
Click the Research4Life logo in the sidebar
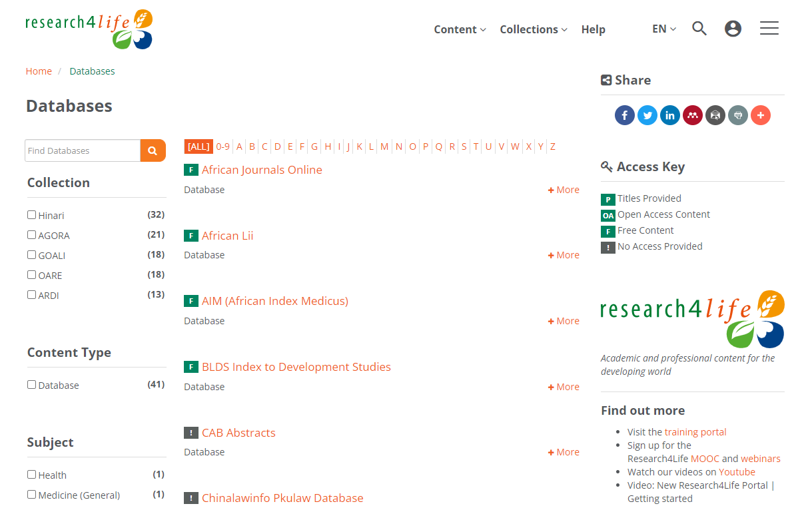(693, 320)
